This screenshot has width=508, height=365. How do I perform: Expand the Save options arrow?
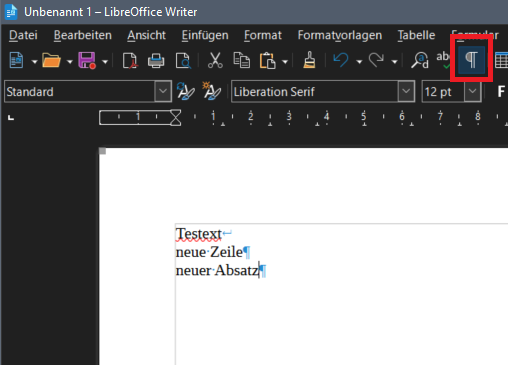[105, 62]
